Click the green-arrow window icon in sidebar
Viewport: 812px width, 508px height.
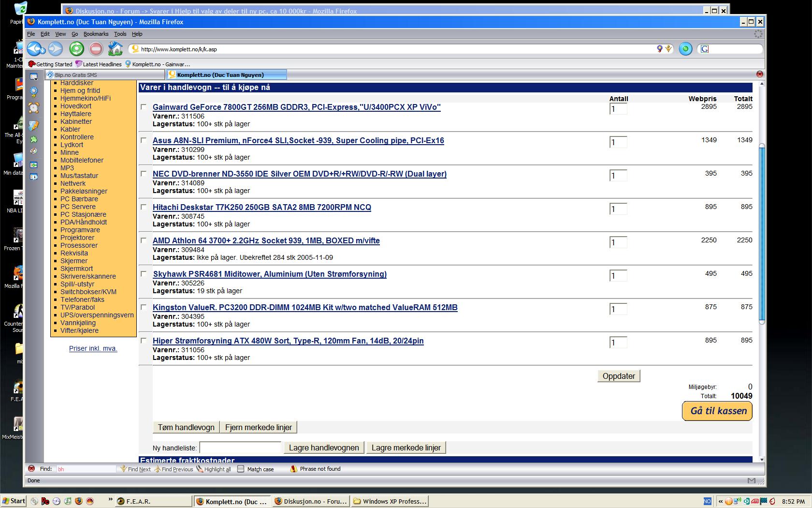(x=34, y=165)
